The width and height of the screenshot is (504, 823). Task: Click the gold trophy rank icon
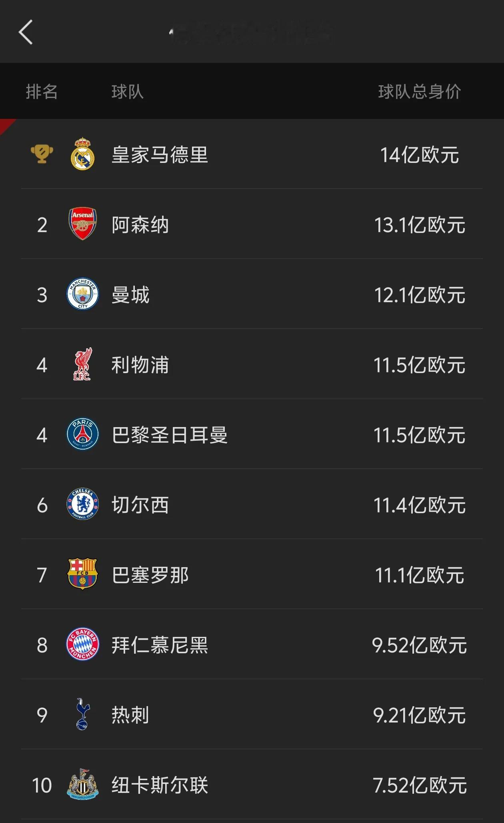click(42, 154)
